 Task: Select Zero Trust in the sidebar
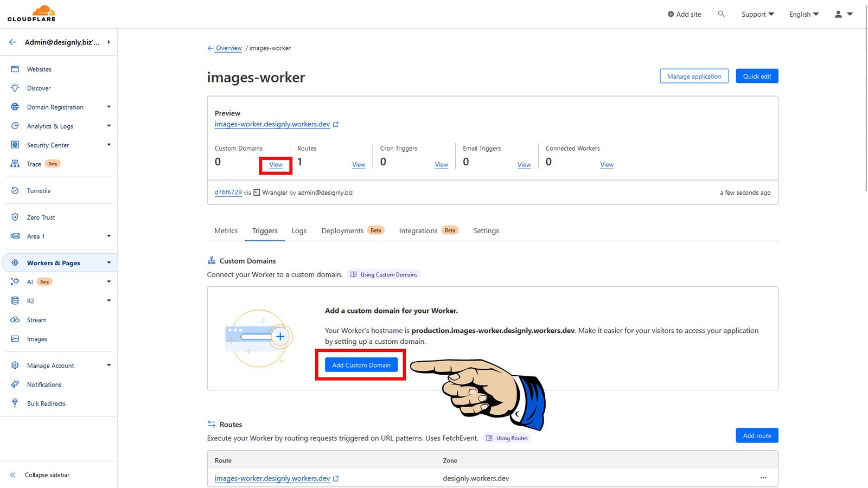(x=40, y=217)
